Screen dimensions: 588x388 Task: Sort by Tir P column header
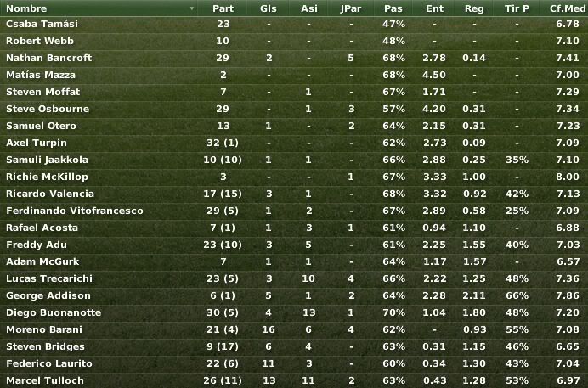[517, 8]
